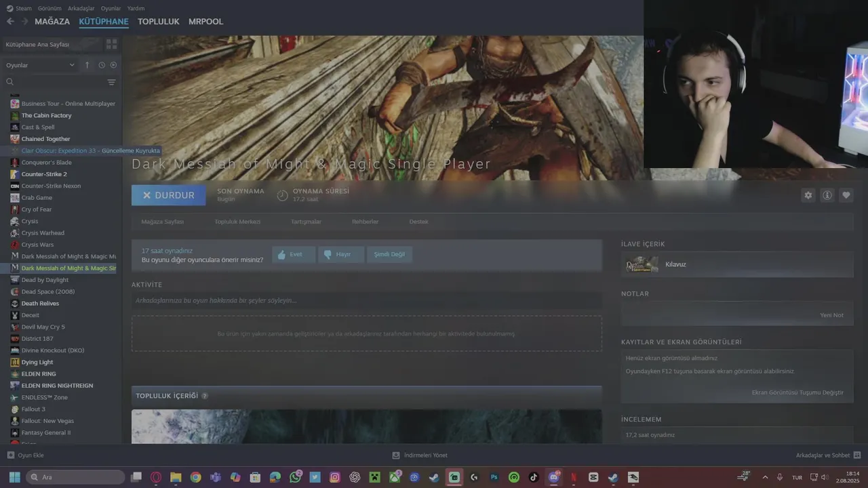Click The Cabin Factory game icon
This screenshot has width=868, height=488.
(x=15, y=115)
